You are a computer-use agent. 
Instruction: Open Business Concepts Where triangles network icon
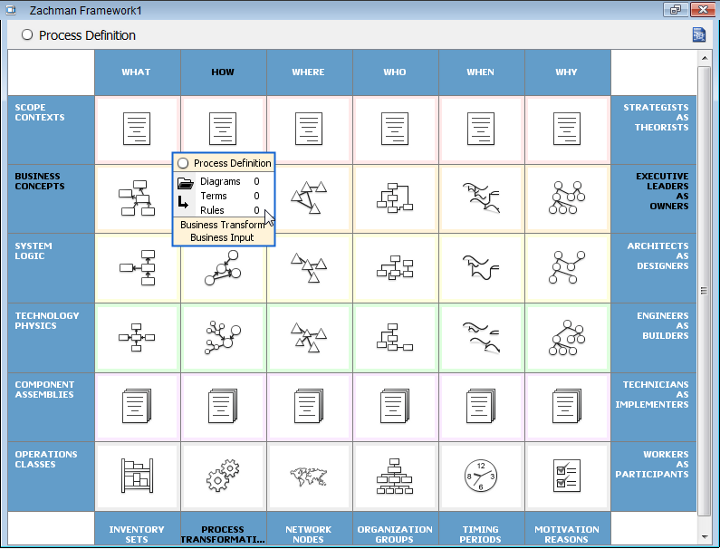pos(309,198)
